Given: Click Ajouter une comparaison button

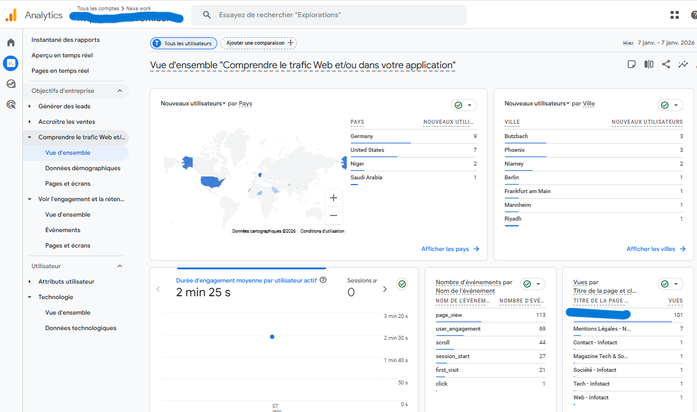Looking at the screenshot, I should point(259,43).
